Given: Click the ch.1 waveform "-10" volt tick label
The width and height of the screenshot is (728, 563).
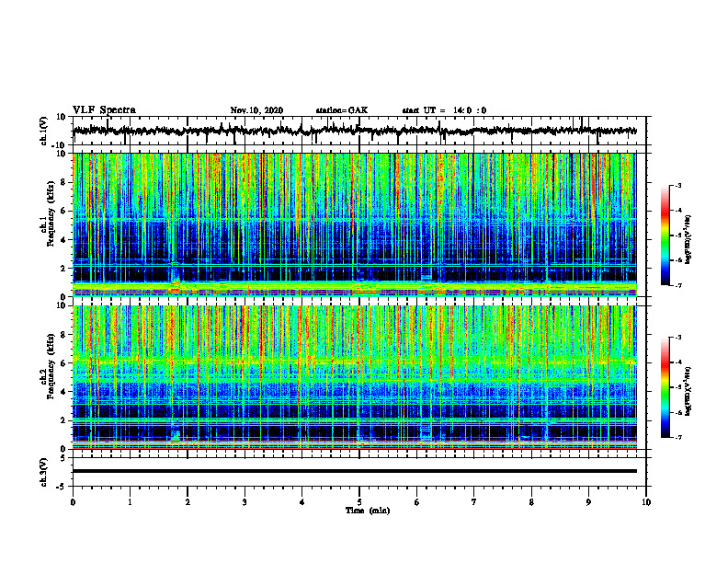Looking at the screenshot, I should [59, 146].
